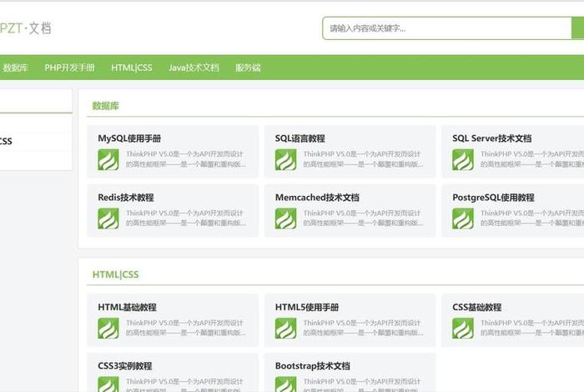The width and height of the screenshot is (584, 392).
Task: Click the description text under MySQL使用手册
Action: (x=185, y=159)
